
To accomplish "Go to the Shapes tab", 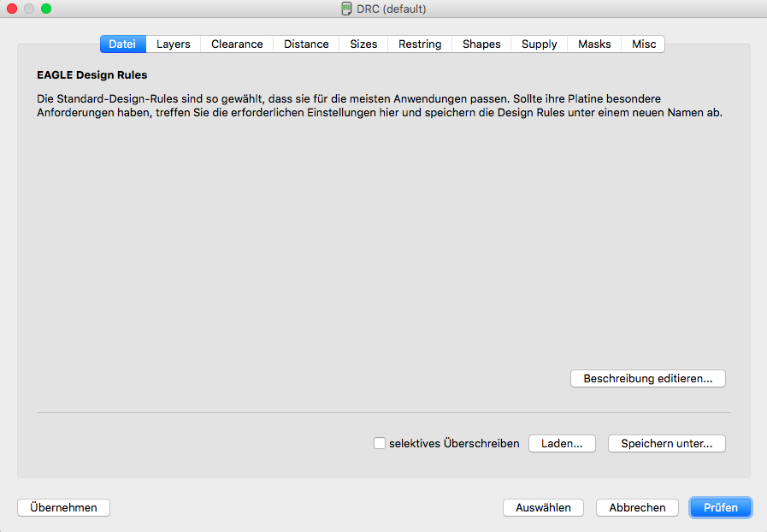I will 481,44.
